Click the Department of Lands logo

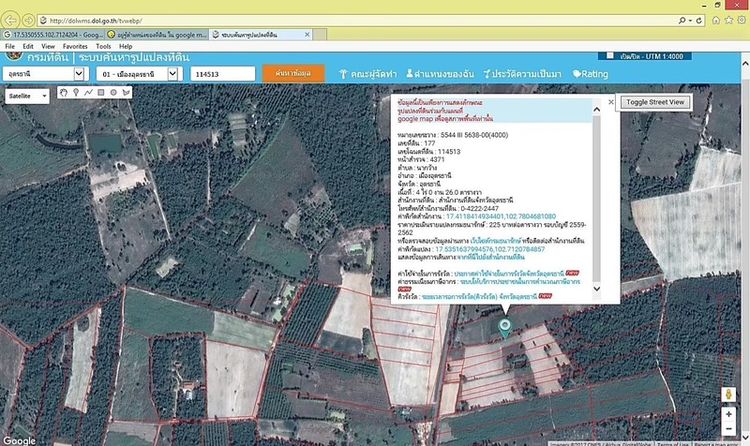[x=14, y=56]
